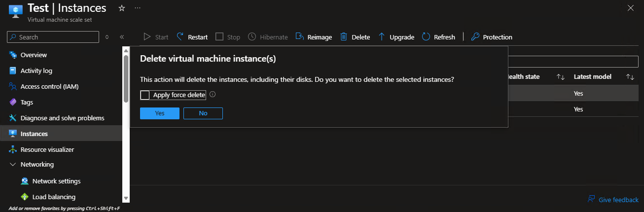This screenshot has height=212, width=644.
Task: Cancel deletion with the No button
Action: pos(203,113)
